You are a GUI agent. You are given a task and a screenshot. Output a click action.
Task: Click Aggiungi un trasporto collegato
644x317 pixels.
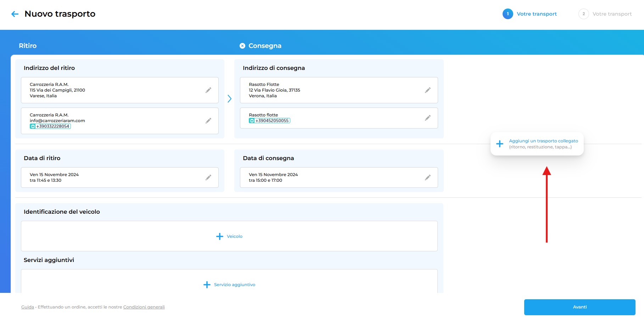tap(543, 141)
